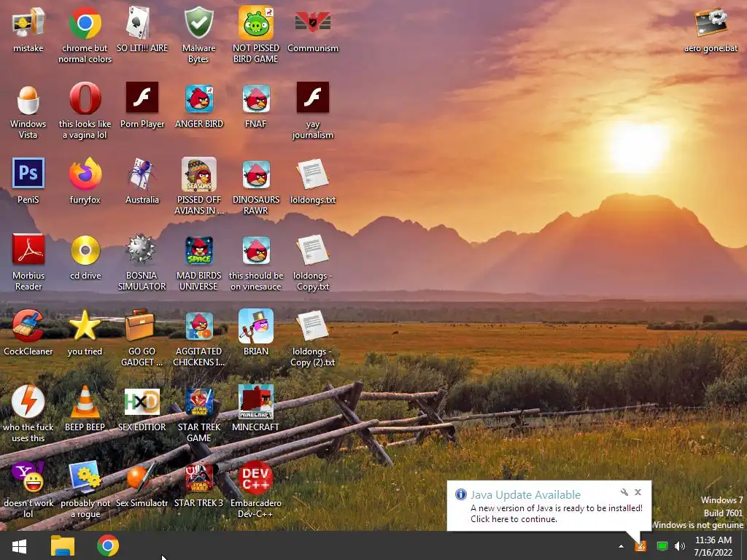Select 'BOSNIA SIMULATOR' minesweeper icon
Screen dimensions: 747x560
[x=142, y=250]
